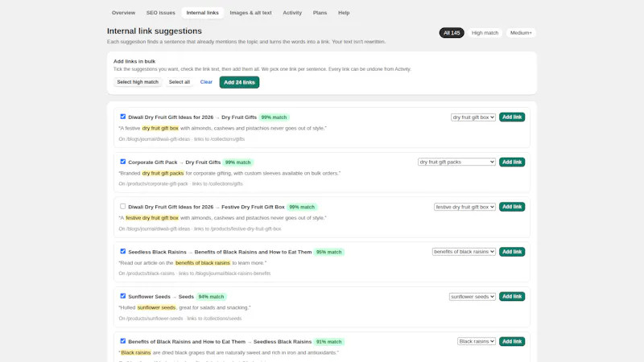Open the Plans tab

320,13
